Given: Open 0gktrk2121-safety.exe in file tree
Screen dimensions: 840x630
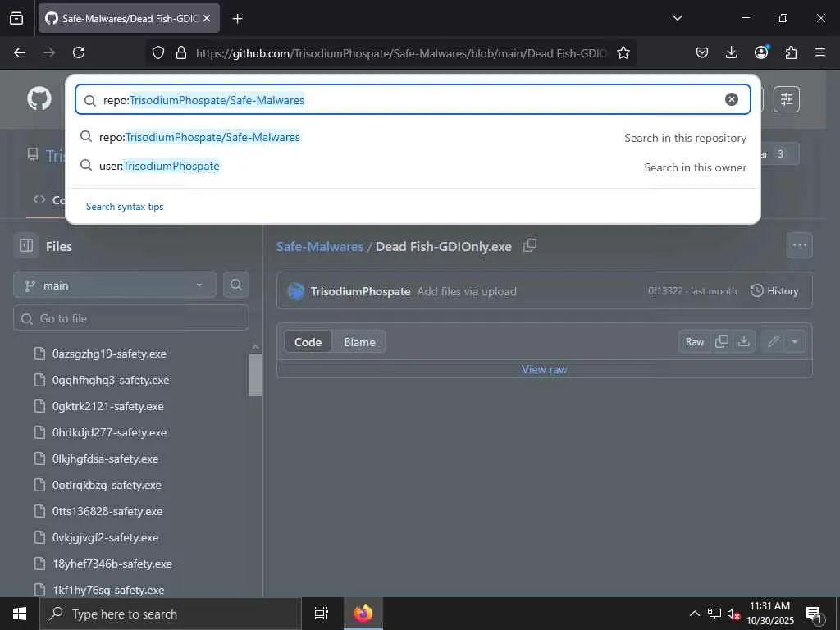Looking at the screenshot, I should coord(107,406).
